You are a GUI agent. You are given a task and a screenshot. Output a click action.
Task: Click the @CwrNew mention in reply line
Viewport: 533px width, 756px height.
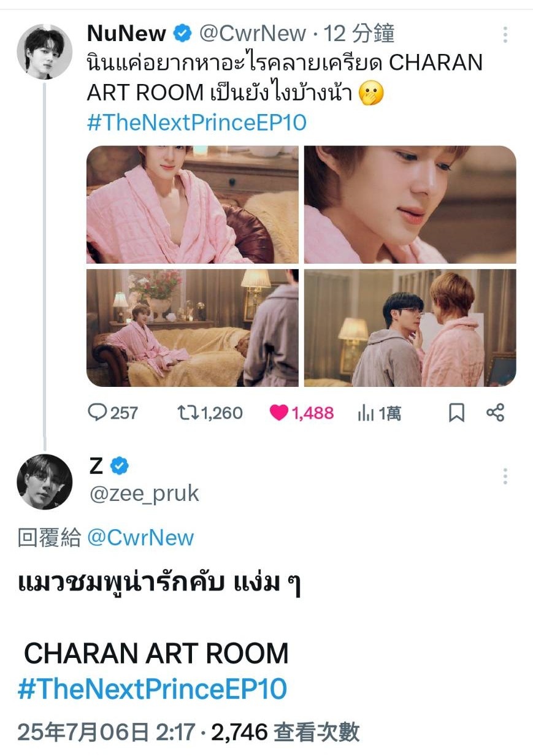tap(140, 538)
